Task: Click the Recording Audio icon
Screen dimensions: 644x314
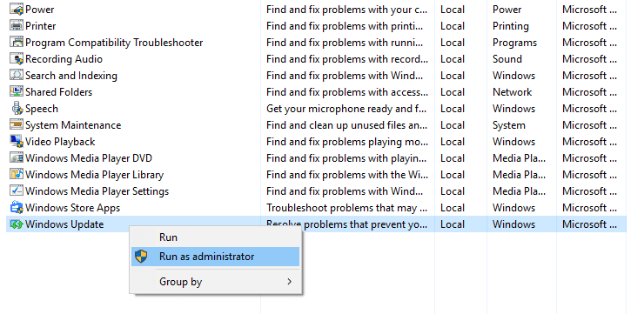Action: (17, 59)
